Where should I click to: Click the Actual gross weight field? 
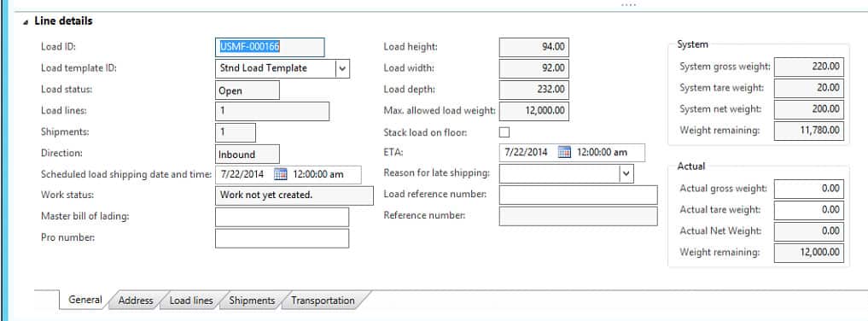tap(809, 189)
